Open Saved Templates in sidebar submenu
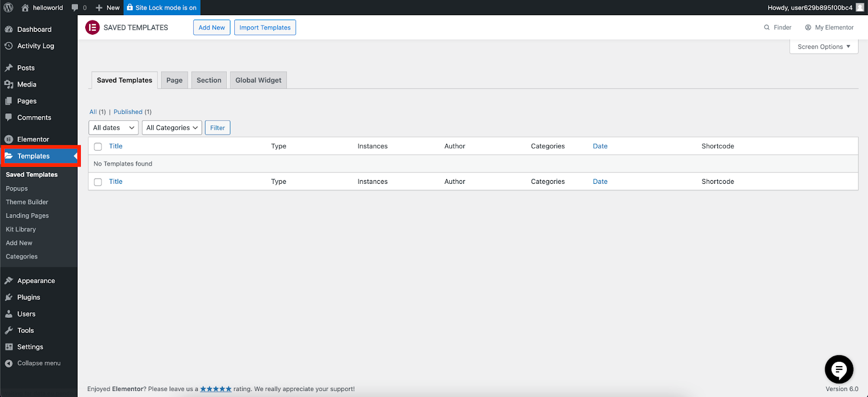The width and height of the screenshot is (868, 397). (31, 175)
